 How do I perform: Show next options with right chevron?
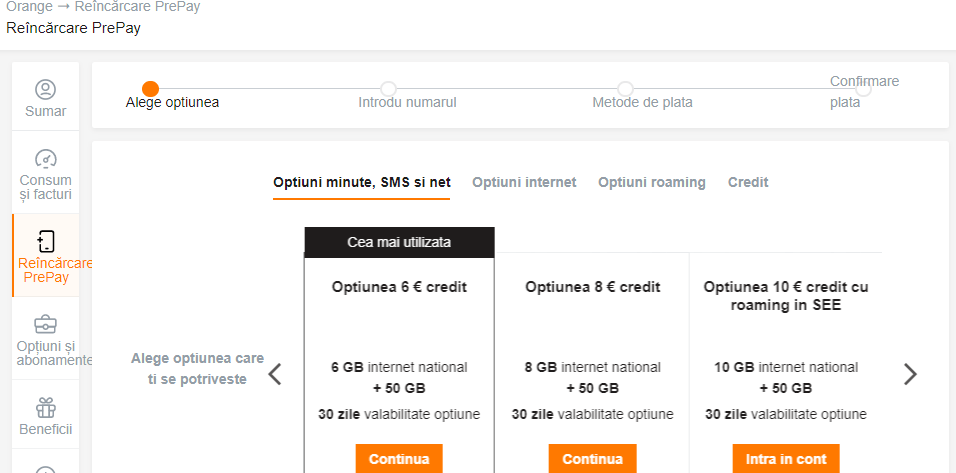(x=910, y=374)
